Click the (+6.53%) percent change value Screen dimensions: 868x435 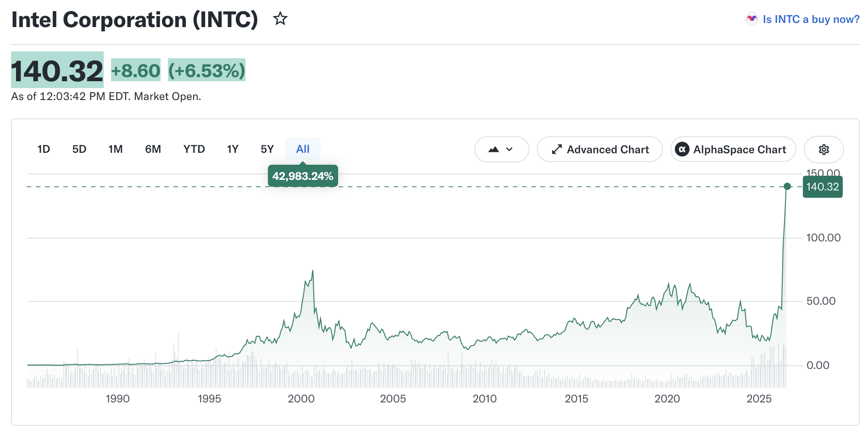click(206, 71)
